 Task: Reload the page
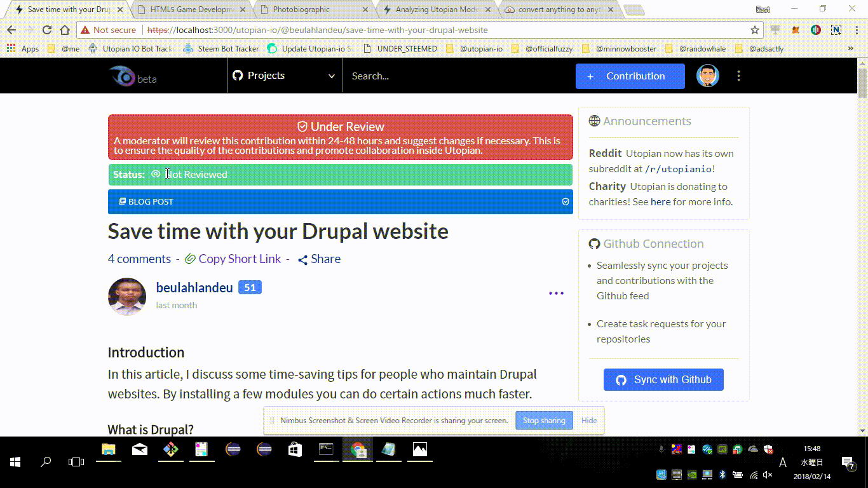(x=47, y=30)
